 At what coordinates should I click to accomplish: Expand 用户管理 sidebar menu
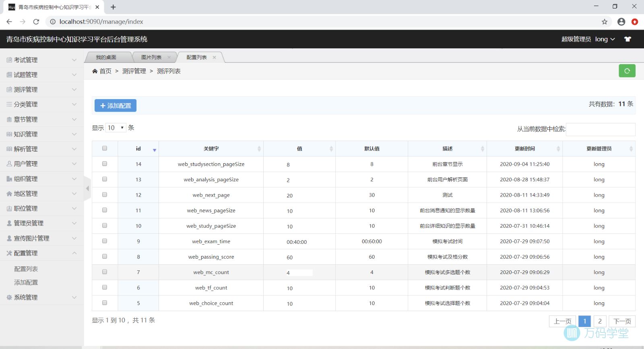pos(42,164)
